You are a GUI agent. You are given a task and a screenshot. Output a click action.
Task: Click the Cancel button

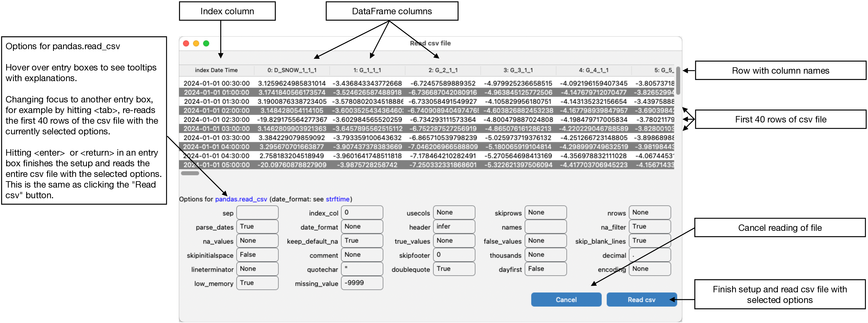pos(566,299)
